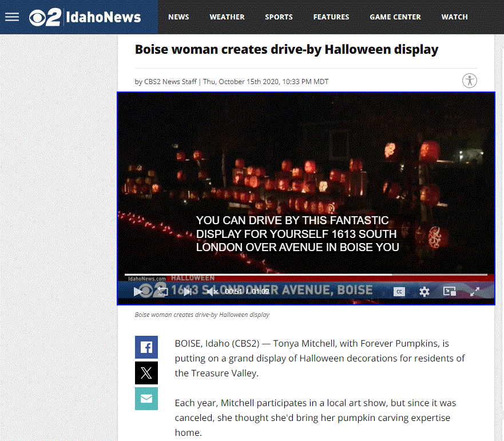Viewport: 504px width, 441px height.
Task: Open the SPORTS section
Action: click(x=279, y=17)
